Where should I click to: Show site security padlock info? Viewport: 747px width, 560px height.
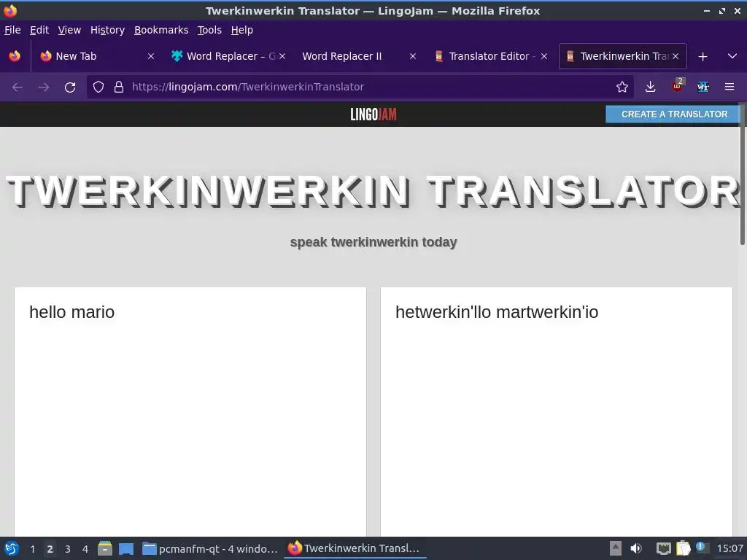119,87
